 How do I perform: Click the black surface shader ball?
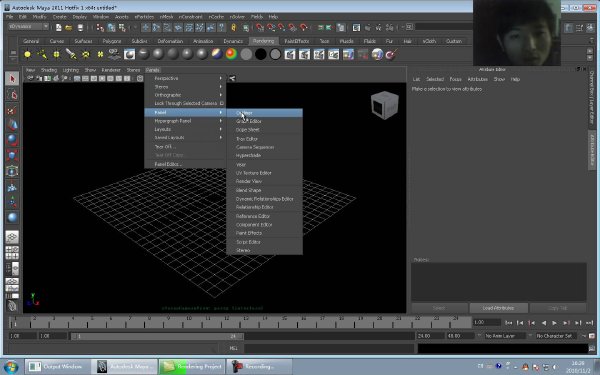(261, 54)
